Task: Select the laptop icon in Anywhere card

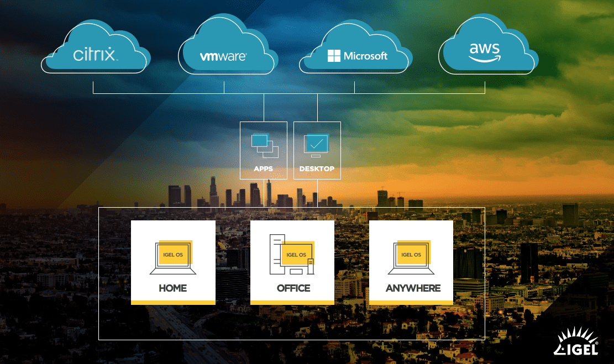Action: pos(411,257)
